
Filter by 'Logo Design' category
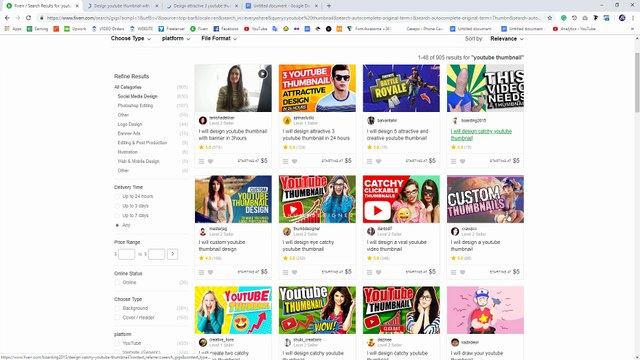130,124
